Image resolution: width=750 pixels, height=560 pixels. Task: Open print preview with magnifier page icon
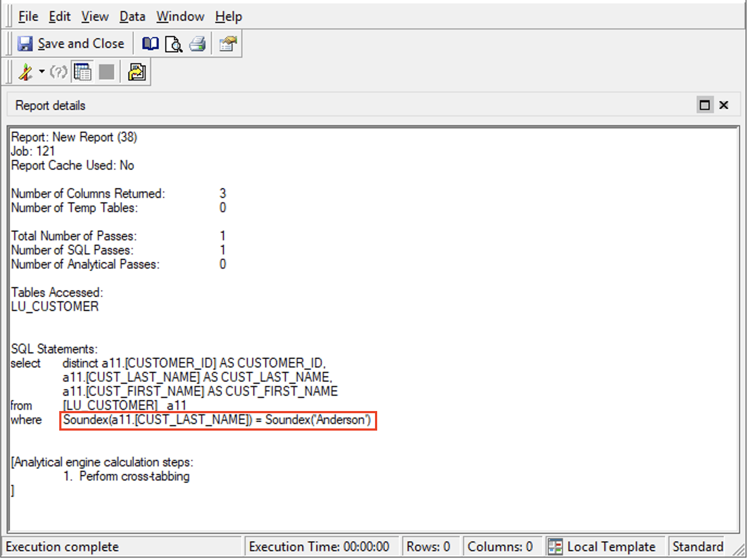tap(173, 43)
